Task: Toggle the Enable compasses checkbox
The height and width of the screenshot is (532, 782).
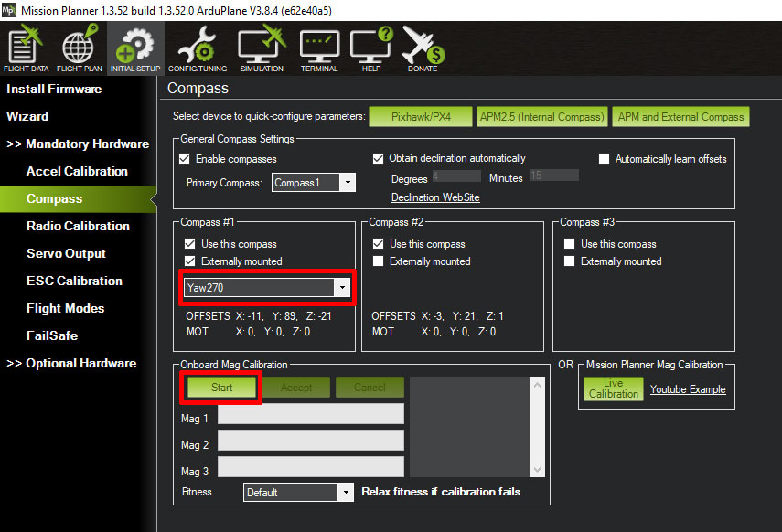Action: pos(186,159)
